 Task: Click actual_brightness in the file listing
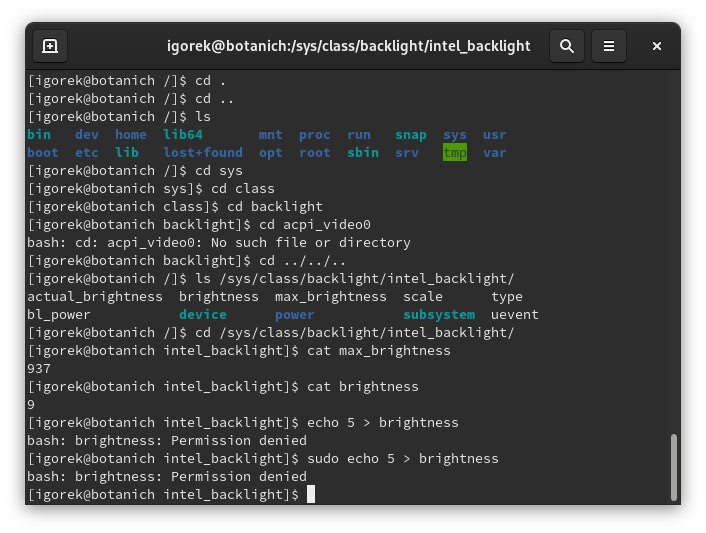click(95, 297)
